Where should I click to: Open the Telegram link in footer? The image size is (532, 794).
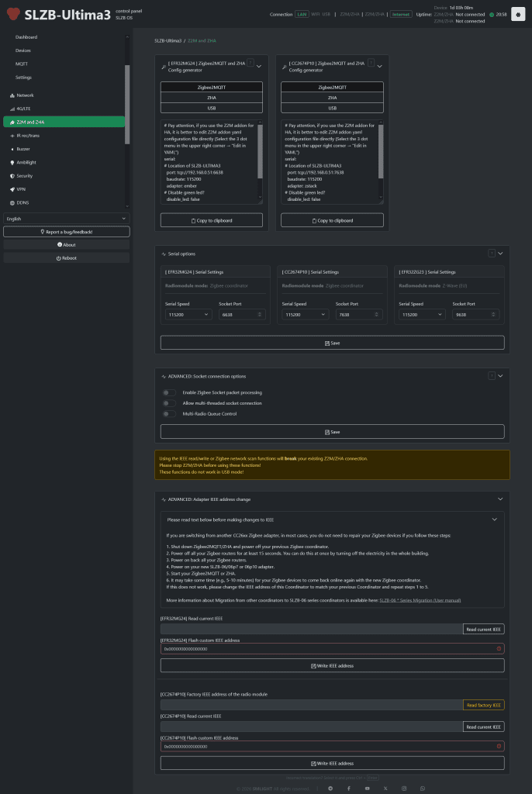point(330,788)
